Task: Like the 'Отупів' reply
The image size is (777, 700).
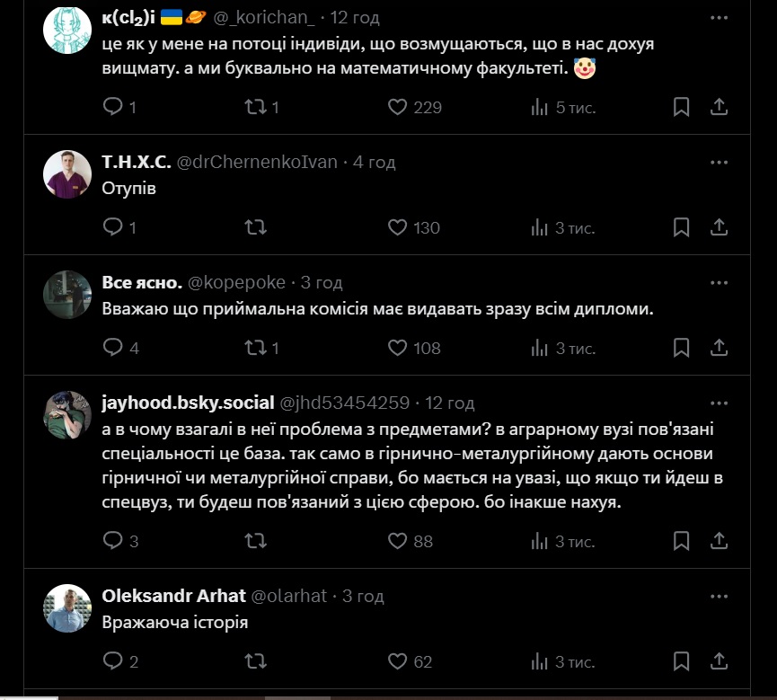Action: (398, 227)
